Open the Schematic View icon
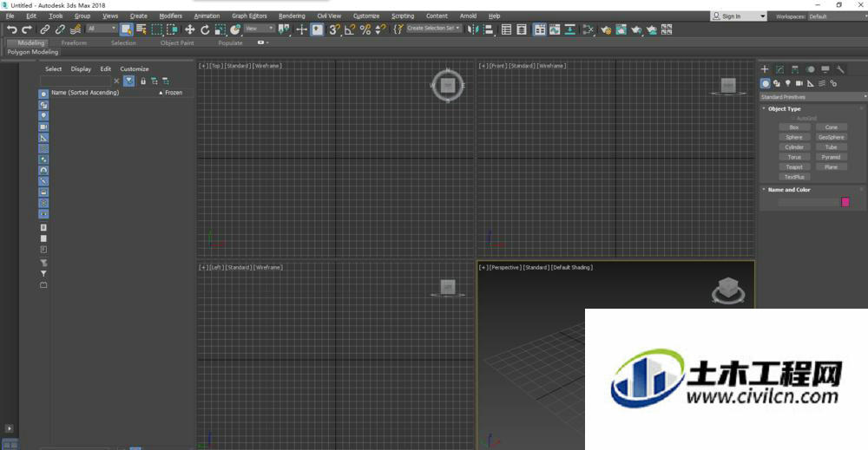 click(x=569, y=29)
